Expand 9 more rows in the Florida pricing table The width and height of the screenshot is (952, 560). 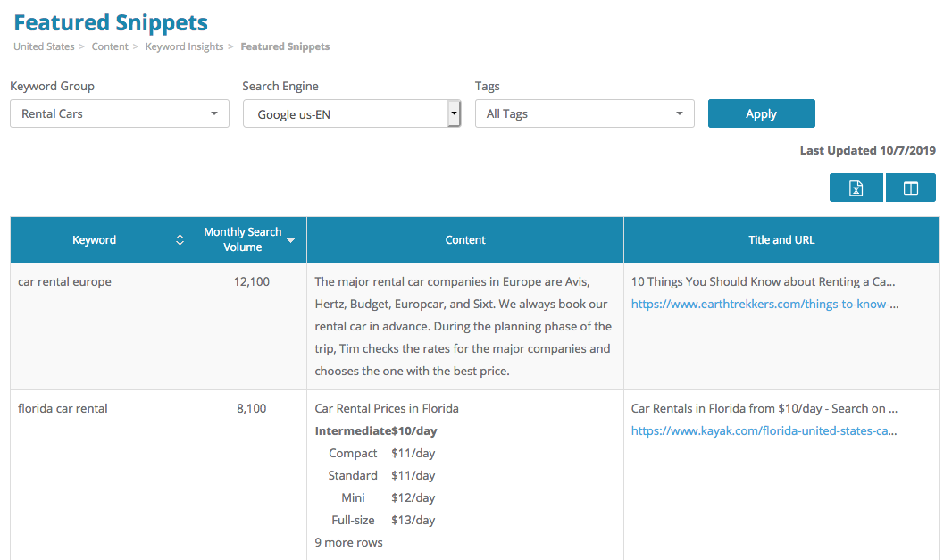click(x=348, y=542)
